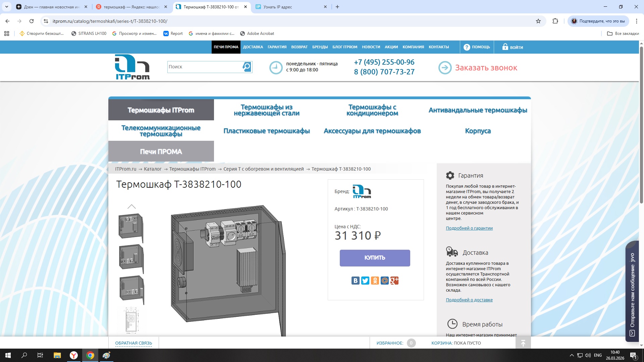Share page via VK icon
Image resolution: width=644 pixels, height=362 pixels.
click(x=355, y=281)
